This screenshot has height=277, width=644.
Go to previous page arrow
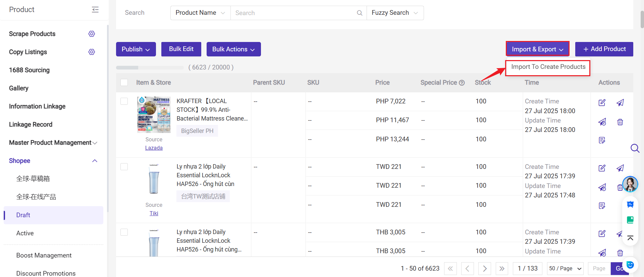467,269
